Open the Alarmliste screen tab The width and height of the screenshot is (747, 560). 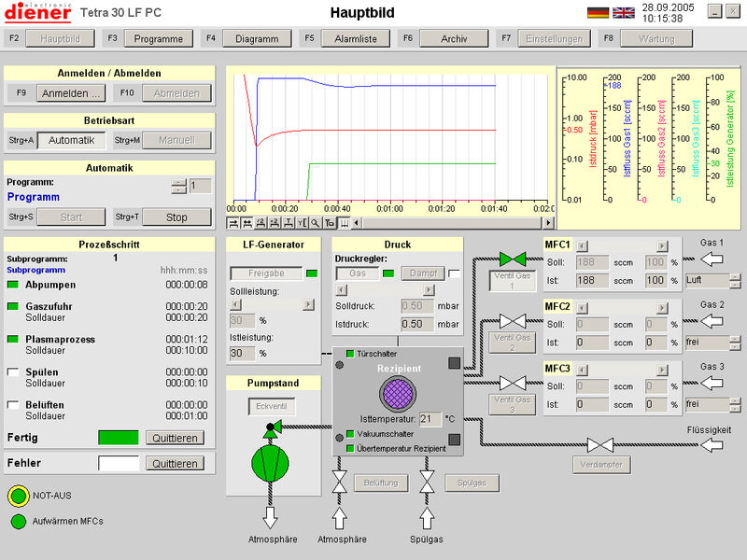coord(356,38)
